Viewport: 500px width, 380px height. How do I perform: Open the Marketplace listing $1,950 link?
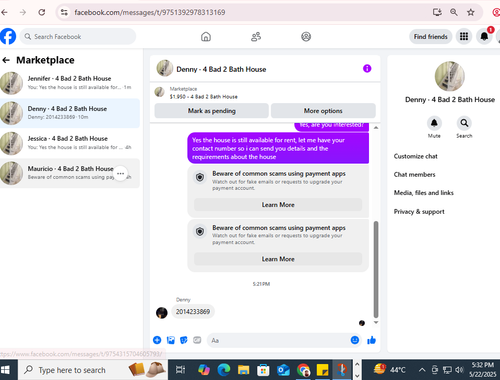click(203, 97)
